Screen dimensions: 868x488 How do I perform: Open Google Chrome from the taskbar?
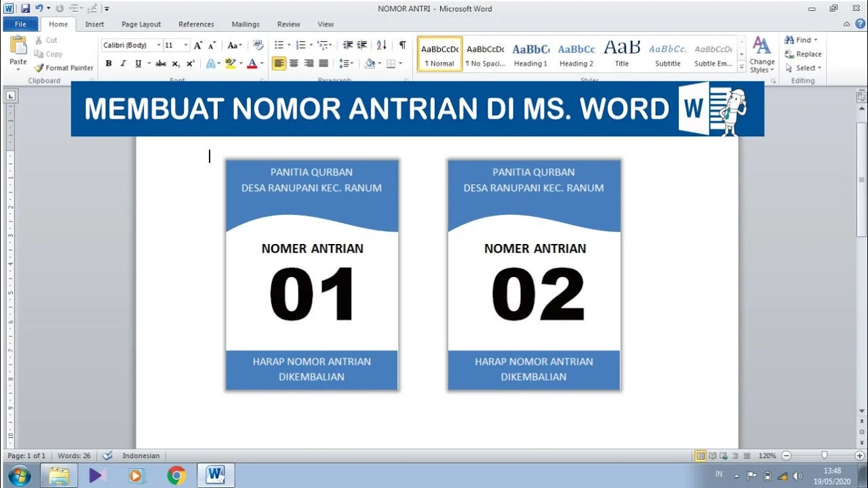176,476
